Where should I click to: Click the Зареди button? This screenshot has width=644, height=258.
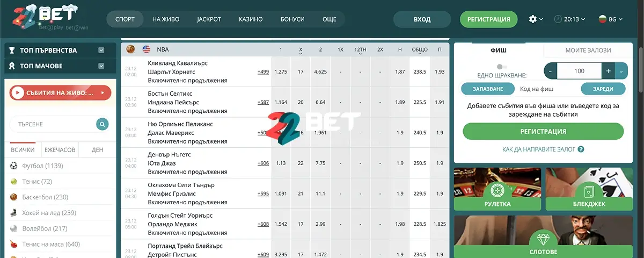pos(603,89)
